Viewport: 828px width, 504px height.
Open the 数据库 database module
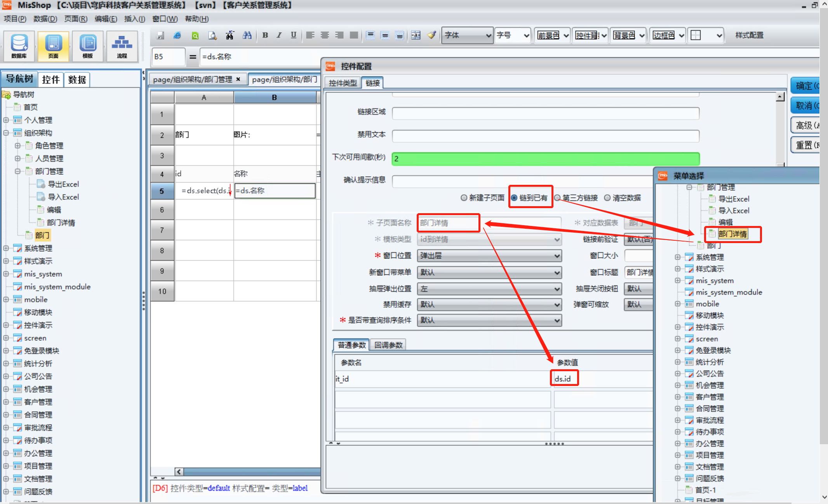point(19,46)
